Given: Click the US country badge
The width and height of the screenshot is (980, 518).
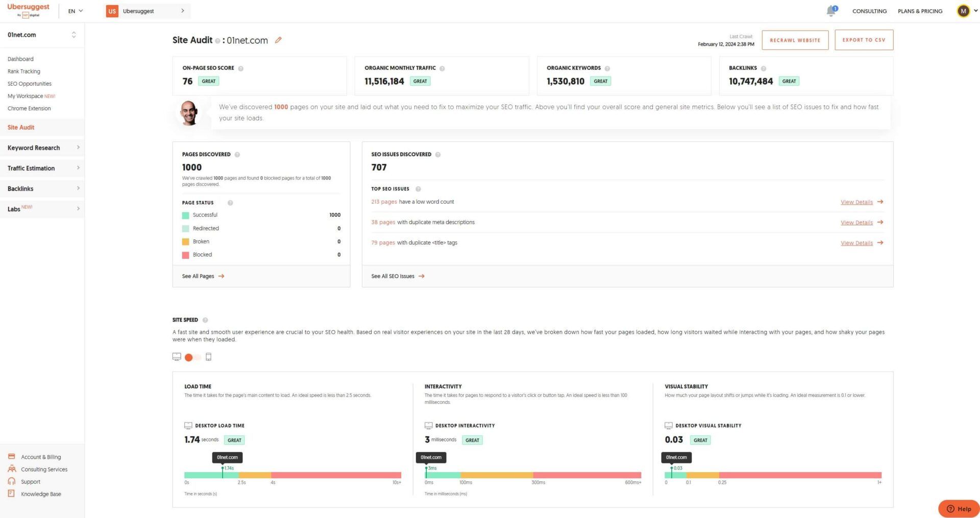Looking at the screenshot, I should coord(112,11).
